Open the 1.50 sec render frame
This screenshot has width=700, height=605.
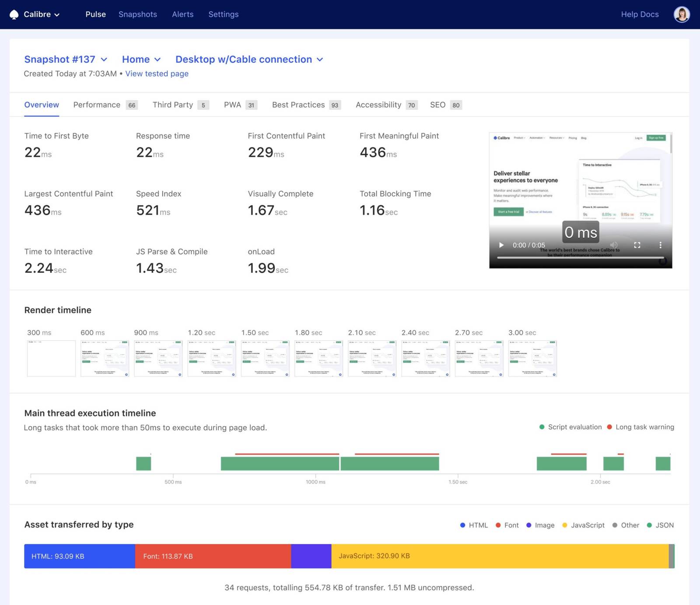(x=265, y=359)
